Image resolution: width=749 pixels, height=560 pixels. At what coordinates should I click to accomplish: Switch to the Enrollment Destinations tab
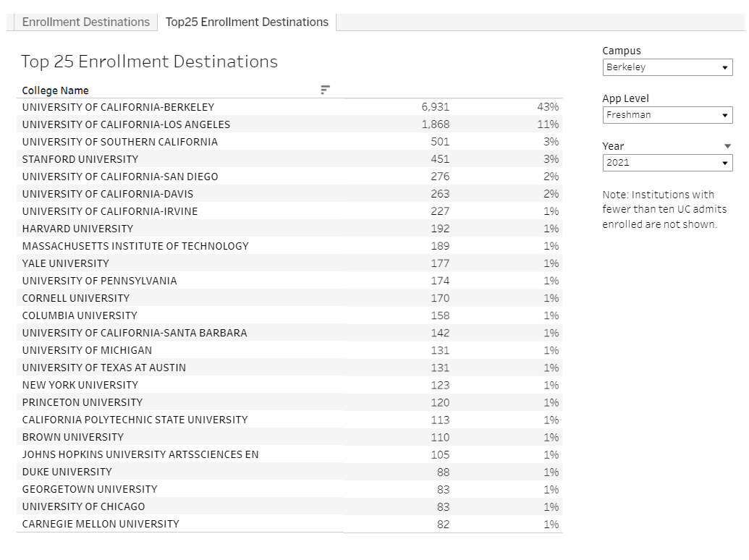tap(85, 22)
